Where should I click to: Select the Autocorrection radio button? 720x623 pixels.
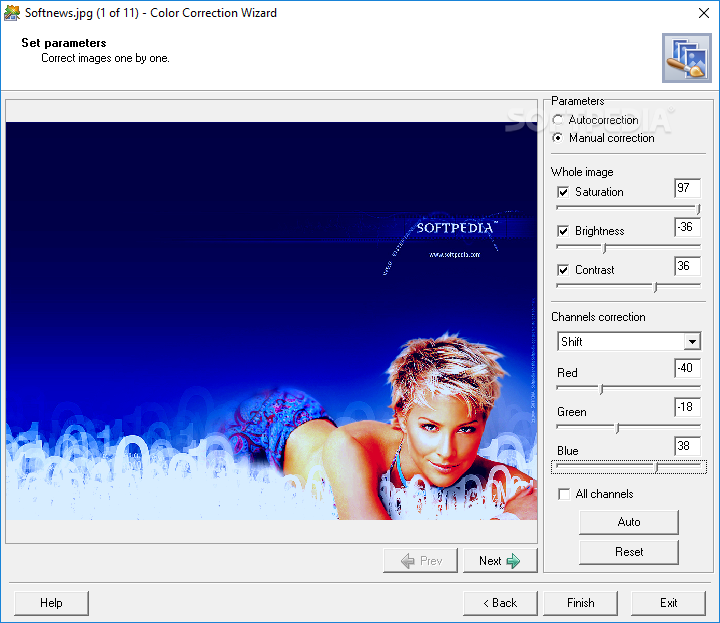point(557,120)
